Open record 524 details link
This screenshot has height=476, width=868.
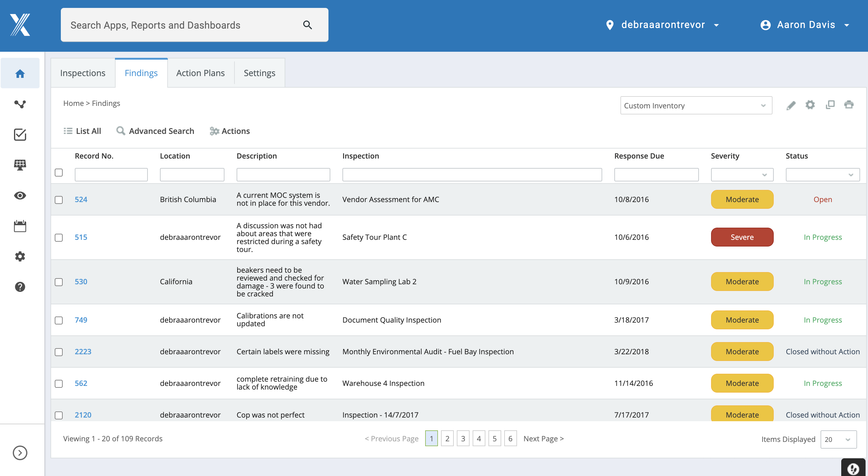click(81, 199)
